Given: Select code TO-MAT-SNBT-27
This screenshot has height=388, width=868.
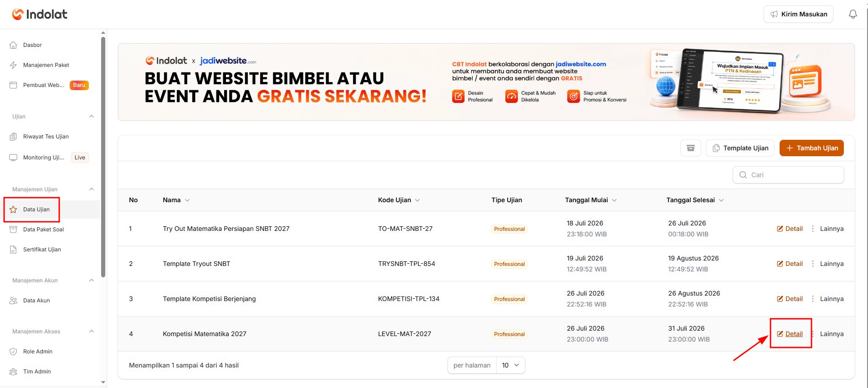Looking at the screenshot, I should [405, 229].
